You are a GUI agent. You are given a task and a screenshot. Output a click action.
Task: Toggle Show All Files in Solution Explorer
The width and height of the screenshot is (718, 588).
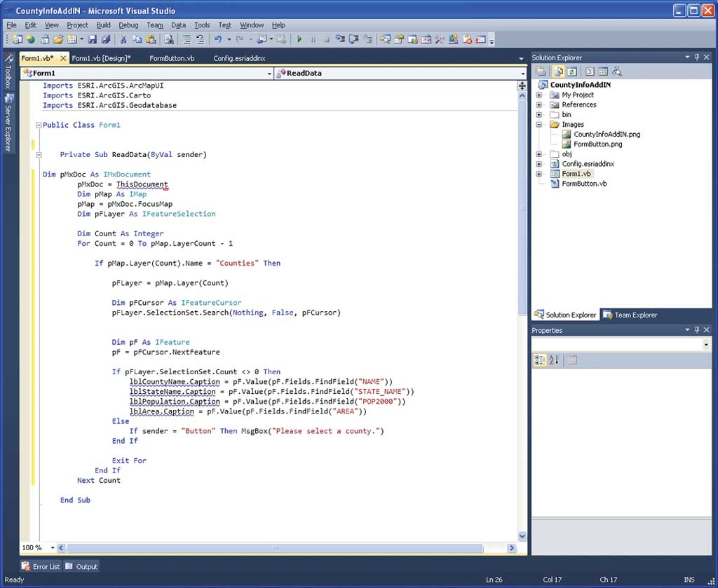[x=559, y=71]
